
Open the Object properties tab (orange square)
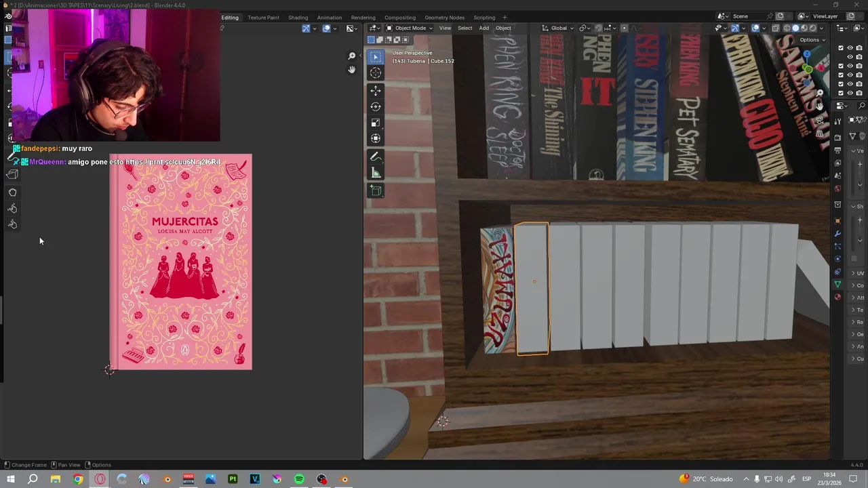837,220
